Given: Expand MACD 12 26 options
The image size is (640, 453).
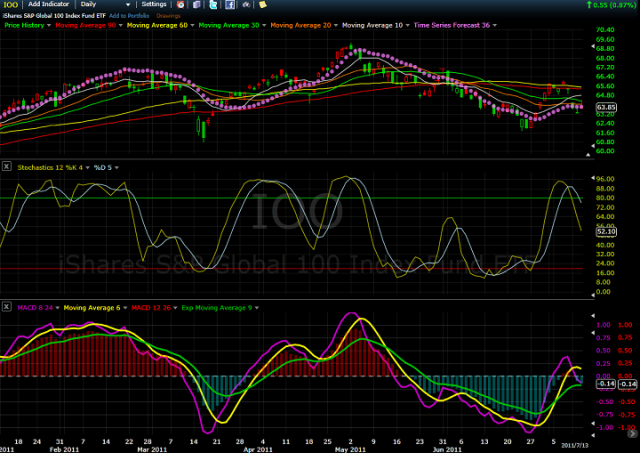Looking at the screenshot, I should [175, 308].
